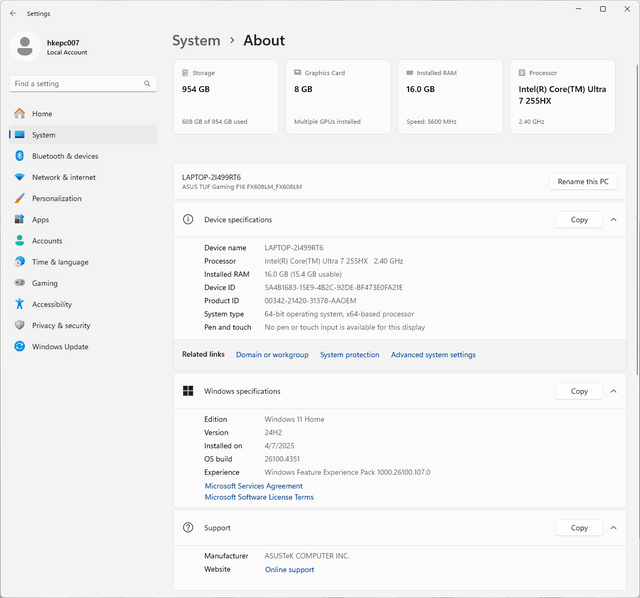Open the Accounts sidebar icon
This screenshot has height=598, width=640.
[20, 240]
